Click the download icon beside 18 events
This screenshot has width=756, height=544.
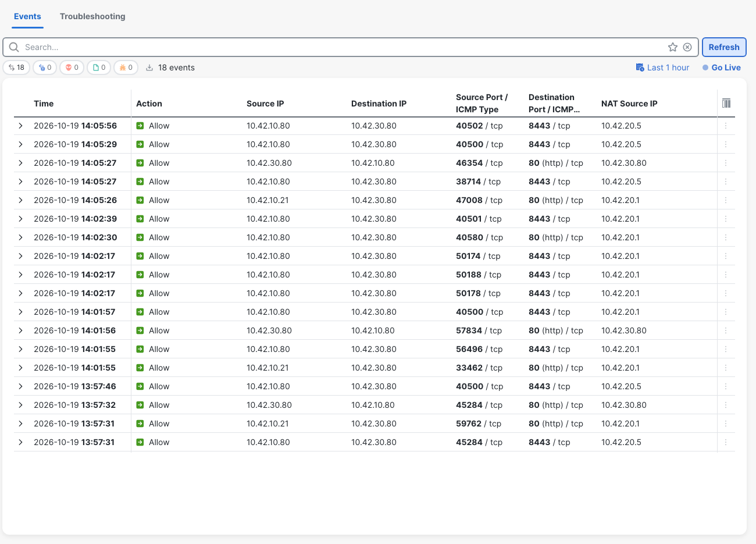[149, 67]
